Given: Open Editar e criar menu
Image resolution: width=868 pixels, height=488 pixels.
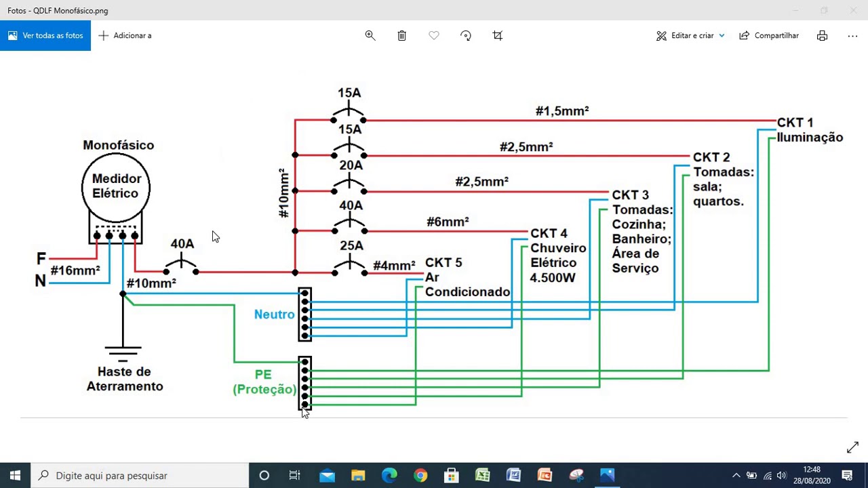Looking at the screenshot, I should pos(690,35).
